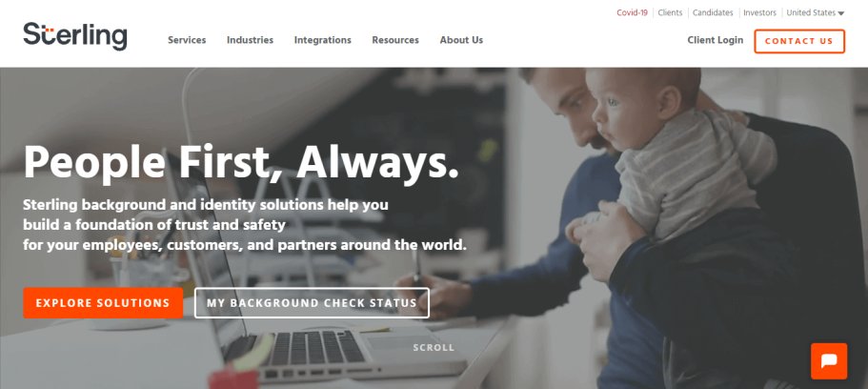The width and height of the screenshot is (868, 389).
Task: Click the SCROLL indicator text
Action: point(434,347)
